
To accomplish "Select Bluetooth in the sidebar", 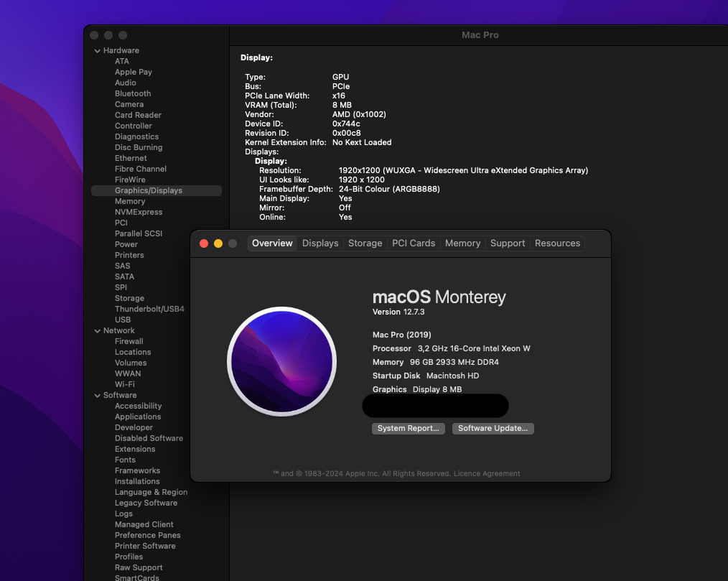I will pos(133,93).
